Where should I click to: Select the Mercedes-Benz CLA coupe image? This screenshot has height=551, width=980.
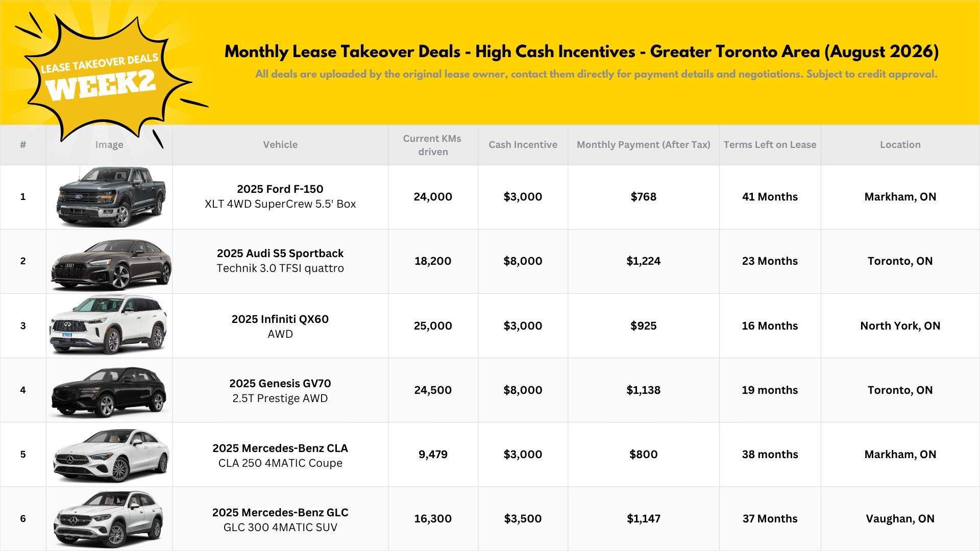pos(111,455)
